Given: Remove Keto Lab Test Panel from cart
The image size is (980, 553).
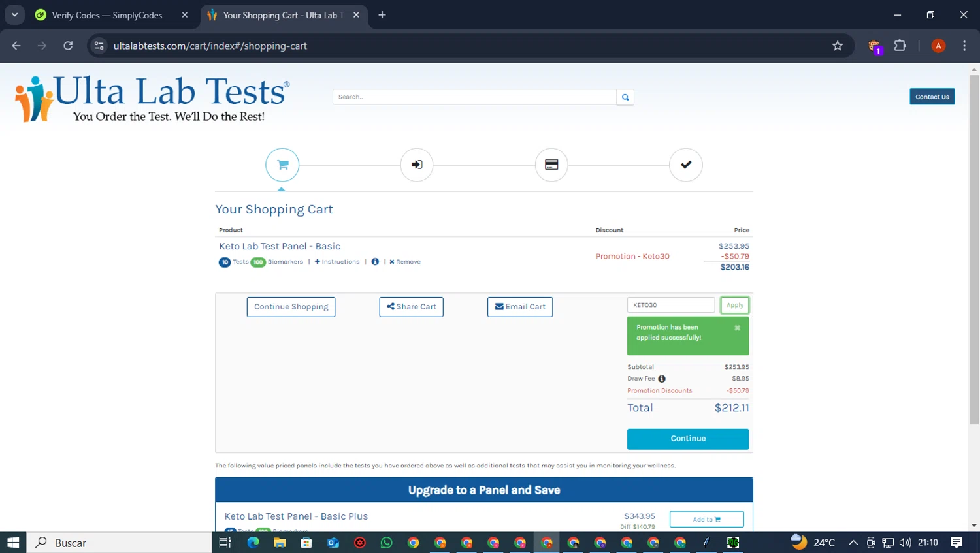Looking at the screenshot, I should click(405, 262).
